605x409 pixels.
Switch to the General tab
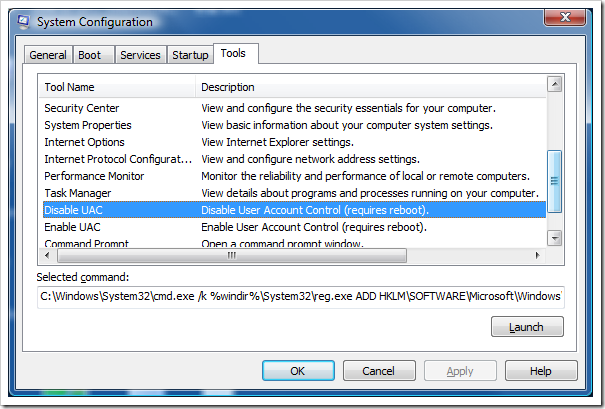click(48, 55)
